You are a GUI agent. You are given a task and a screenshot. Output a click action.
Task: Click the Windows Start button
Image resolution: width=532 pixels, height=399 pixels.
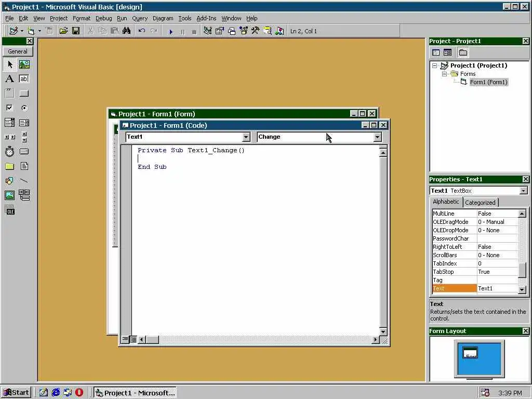pos(16,393)
